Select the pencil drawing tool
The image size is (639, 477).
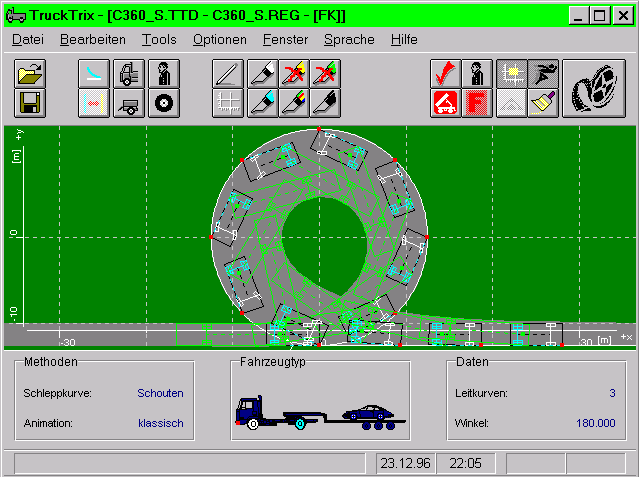[228, 74]
